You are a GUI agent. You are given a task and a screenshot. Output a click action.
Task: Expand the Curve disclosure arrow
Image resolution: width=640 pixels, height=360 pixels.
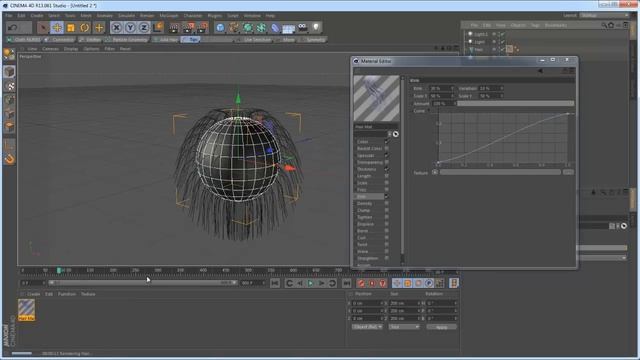[429, 111]
